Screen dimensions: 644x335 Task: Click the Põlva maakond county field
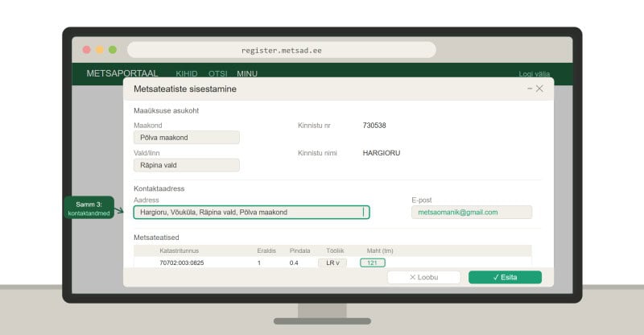click(x=187, y=138)
